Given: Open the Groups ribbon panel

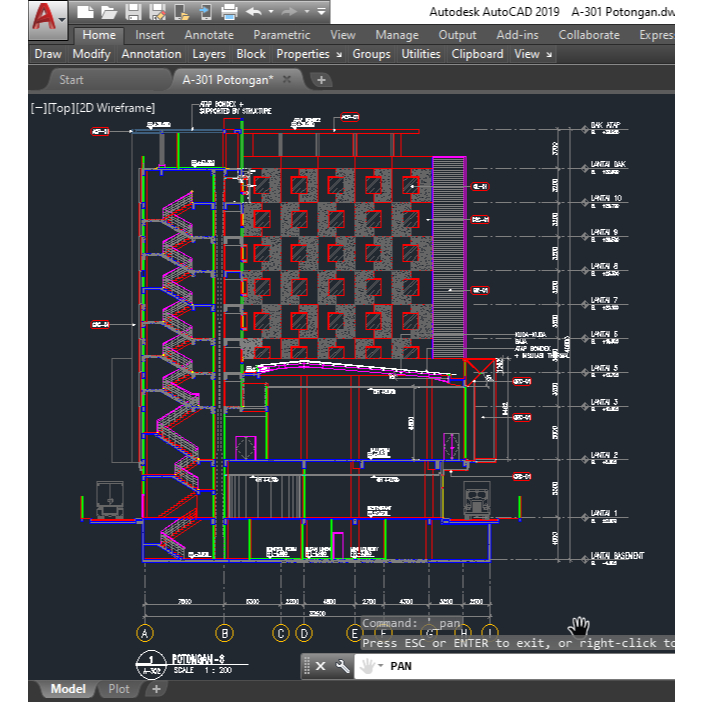Looking at the screenshot, I should [371, 54].
